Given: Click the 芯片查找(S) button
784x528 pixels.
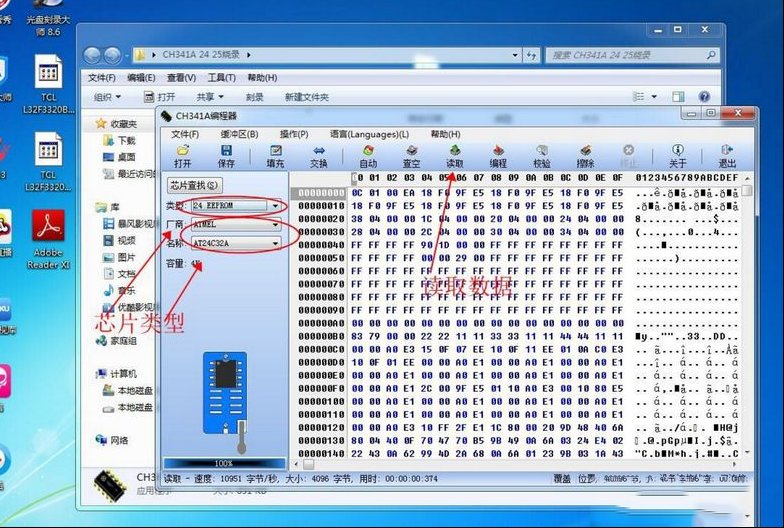Looking at the screenshot, I should coord(194,186).
